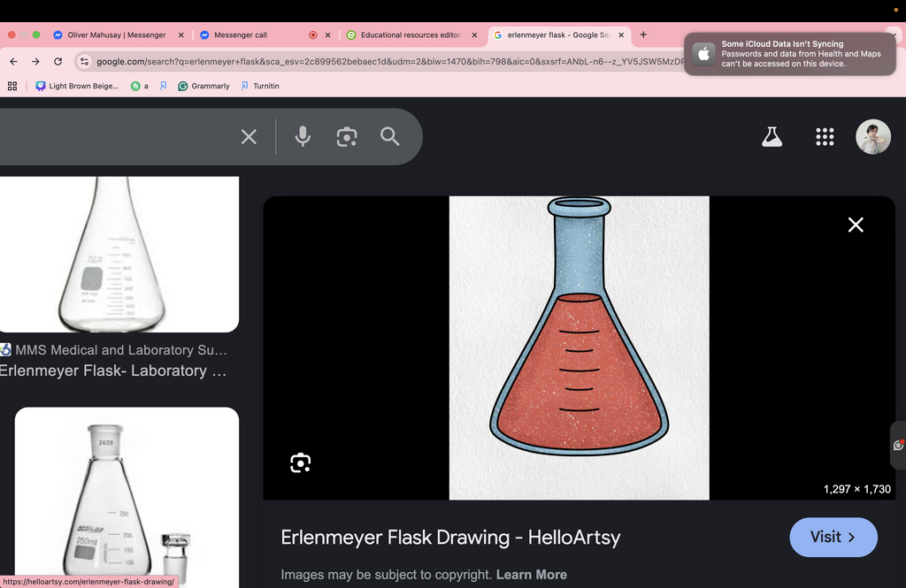Switch to the Educational resources editor tab

pos(411,34)
